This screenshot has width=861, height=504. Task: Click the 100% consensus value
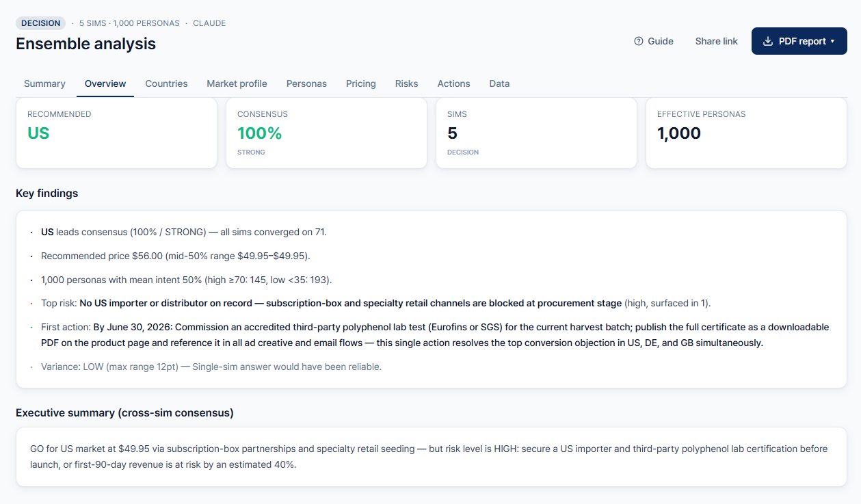(x=259, y=133)
